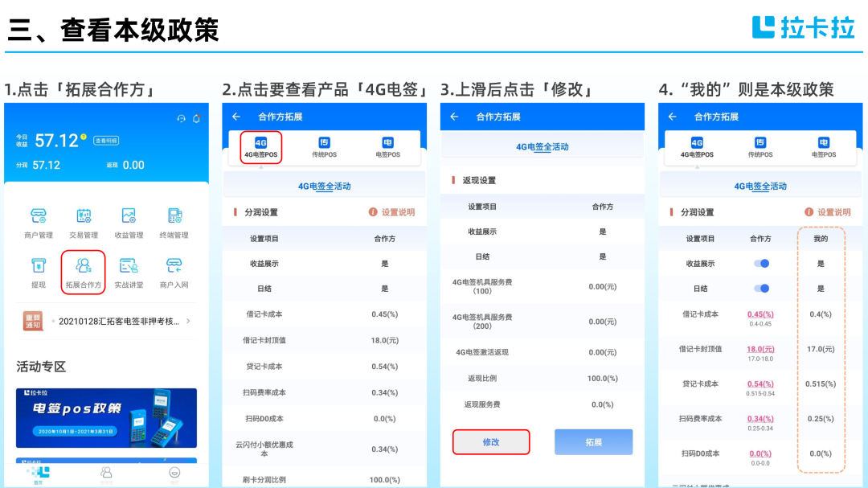Viewport: 868px width, 488px height.
Task: Select the 传统POS tab in step 4 screen
Action: 760,147
